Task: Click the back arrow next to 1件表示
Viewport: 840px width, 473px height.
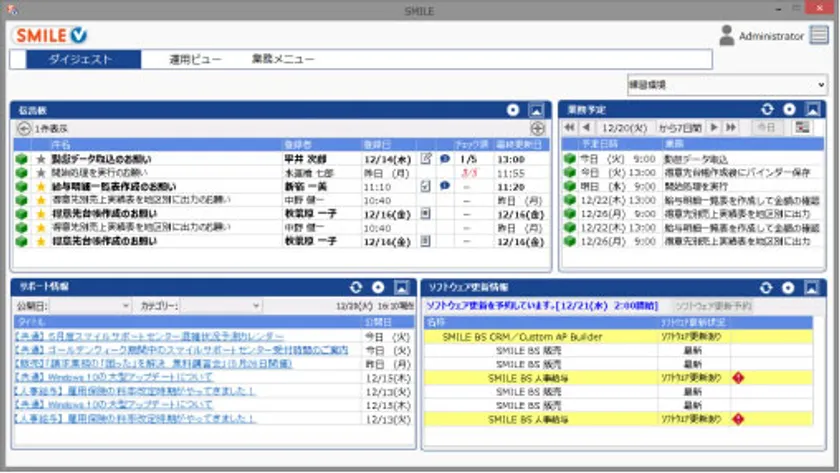Action: (24, 128)
